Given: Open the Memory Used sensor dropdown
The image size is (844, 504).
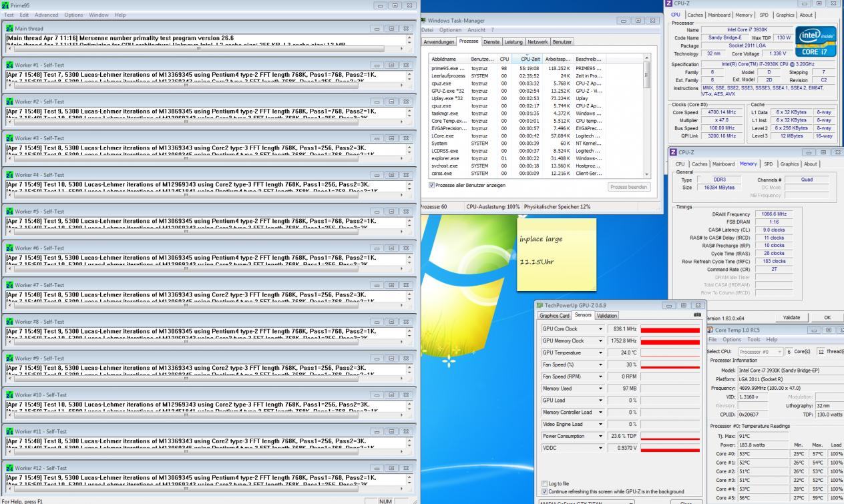Looking at the screenshot, I should (600, 389).
